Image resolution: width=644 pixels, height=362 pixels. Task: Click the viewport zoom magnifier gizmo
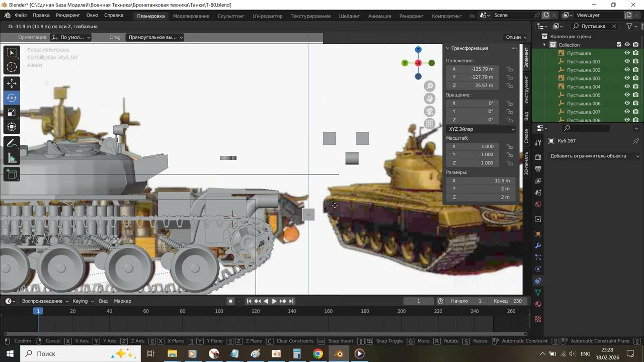(430, 86)
